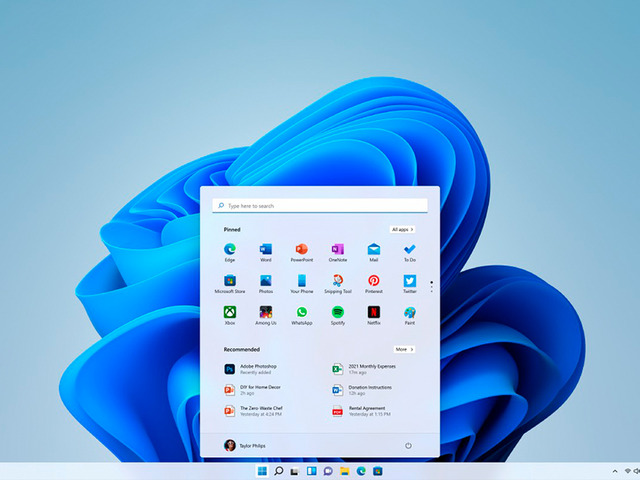
Task: Open Taylor Philips user account menu
Action: 246,445
